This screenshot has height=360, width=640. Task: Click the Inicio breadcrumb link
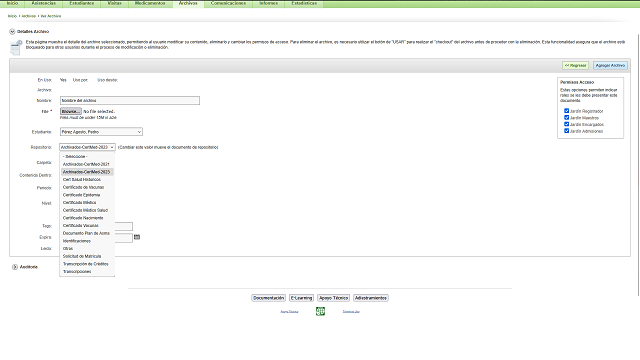coord(12,16)
